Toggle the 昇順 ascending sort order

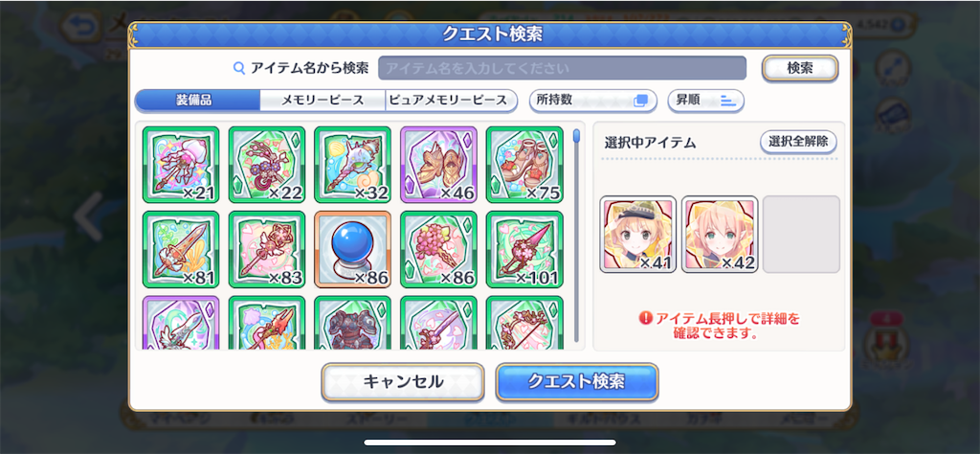tap(705, 101)
